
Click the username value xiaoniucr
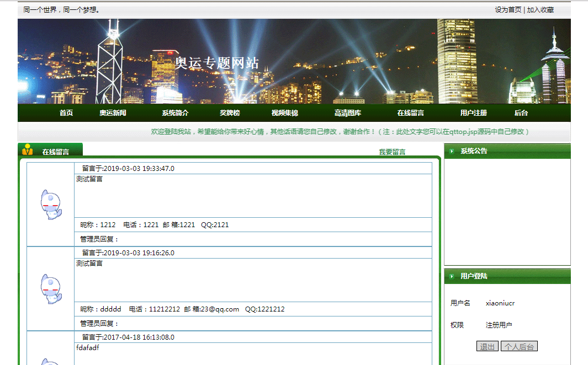(x=500, y=303)
